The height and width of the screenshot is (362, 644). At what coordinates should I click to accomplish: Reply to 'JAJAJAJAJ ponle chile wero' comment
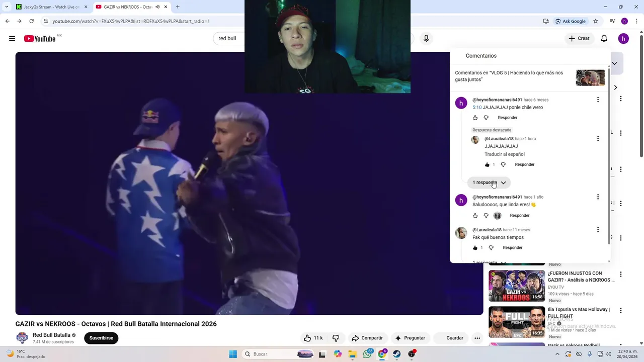pyautogui.click(x=508, y=118)
